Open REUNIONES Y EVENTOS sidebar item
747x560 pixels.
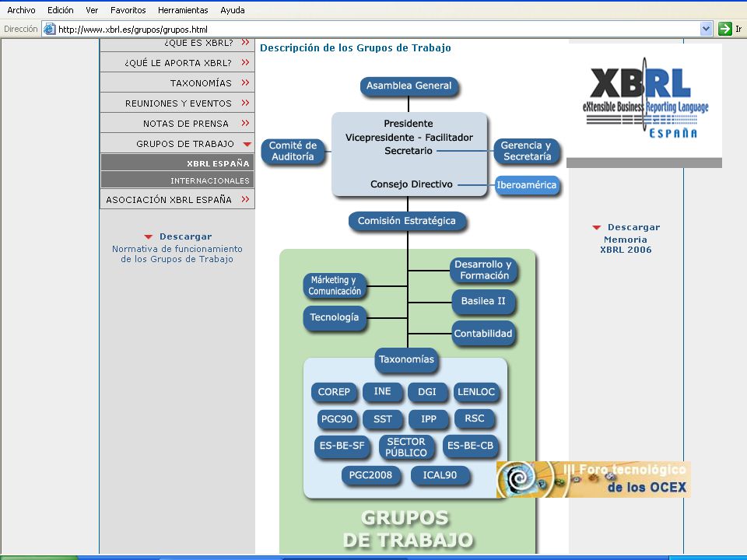177,103
